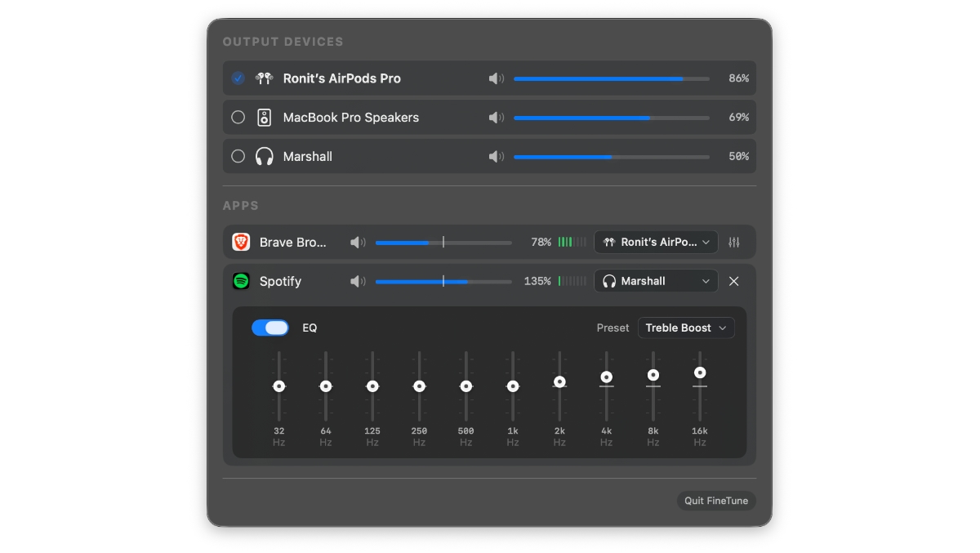980x553 pixels.
Task: Mute Spotify app volume
Action: (358, 282)
